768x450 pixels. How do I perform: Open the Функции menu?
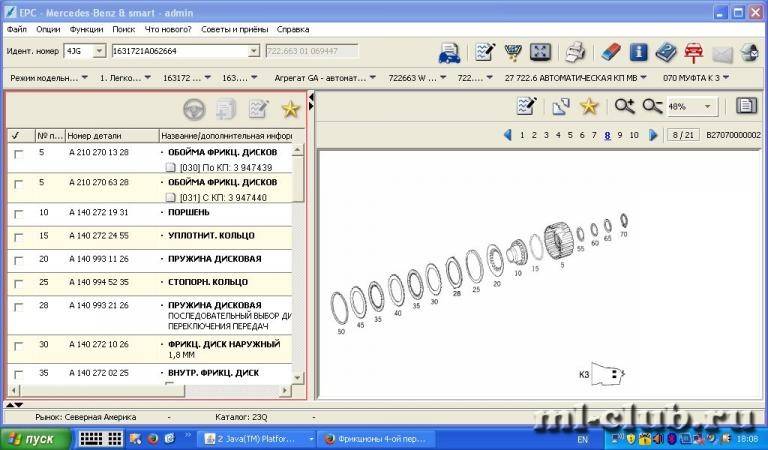[x=86, y=29]
